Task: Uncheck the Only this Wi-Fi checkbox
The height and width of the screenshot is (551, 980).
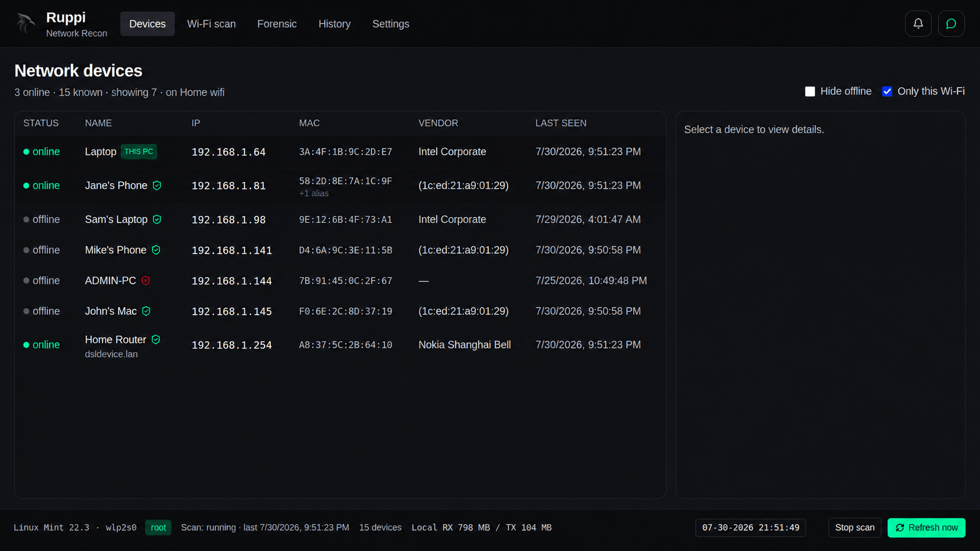Action: [x=887, y=91]
